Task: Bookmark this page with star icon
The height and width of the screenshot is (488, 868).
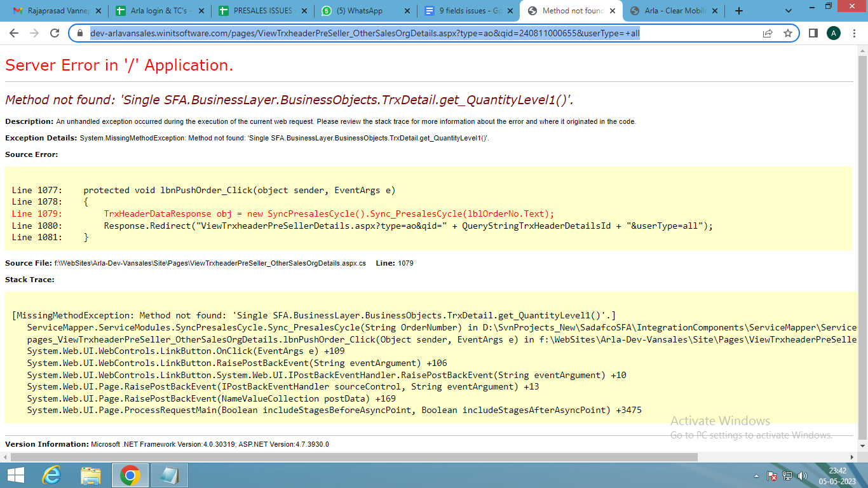Action: coord(788,33)
